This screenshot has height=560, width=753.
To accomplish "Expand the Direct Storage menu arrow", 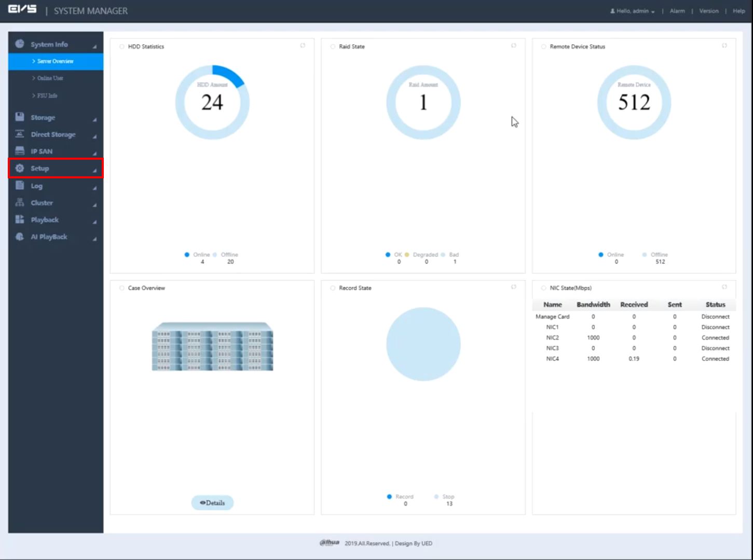I will 94,136.
